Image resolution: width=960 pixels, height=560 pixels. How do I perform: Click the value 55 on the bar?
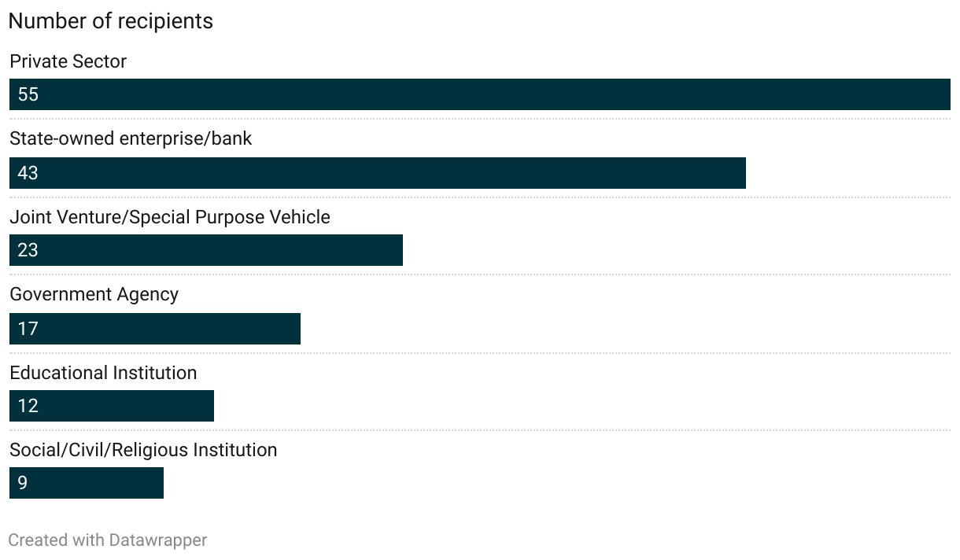click(28, 94)
